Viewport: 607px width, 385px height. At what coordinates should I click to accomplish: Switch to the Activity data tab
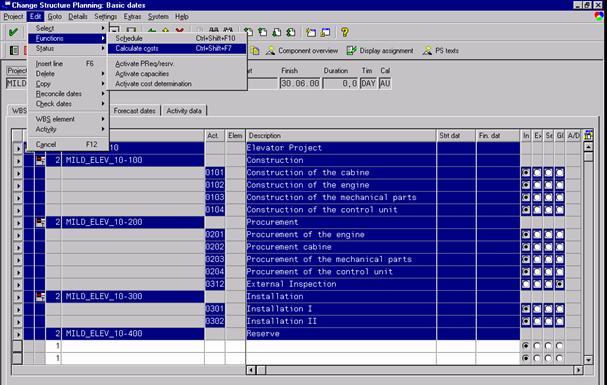coord(184,111)
